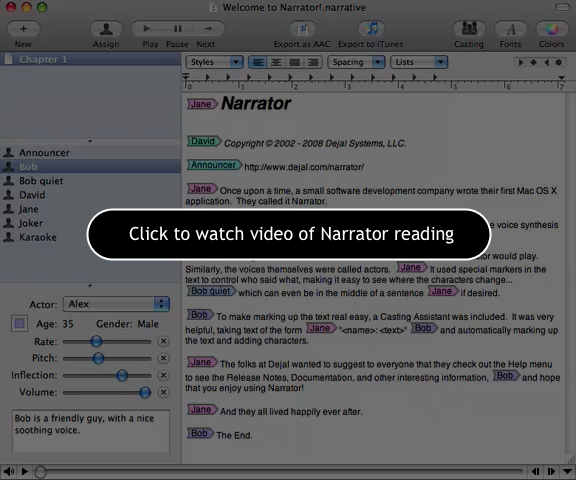Play the video from the bottom control bar

tap(25, 471)
